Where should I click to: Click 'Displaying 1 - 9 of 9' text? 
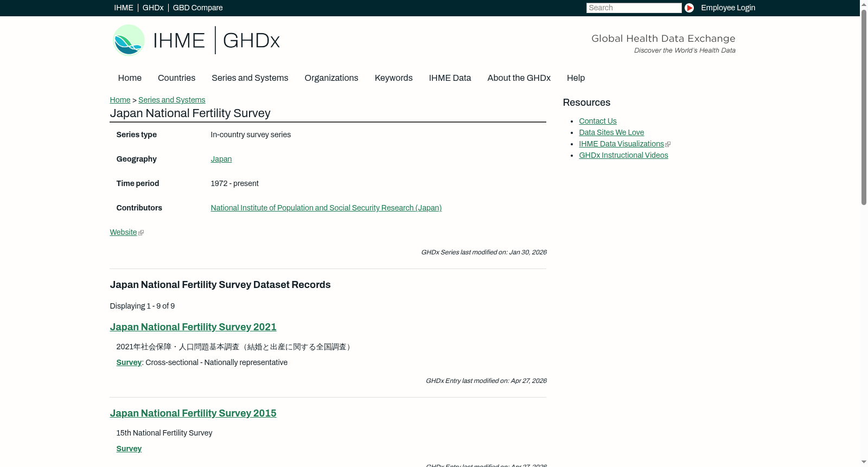[x=142, y=306]
